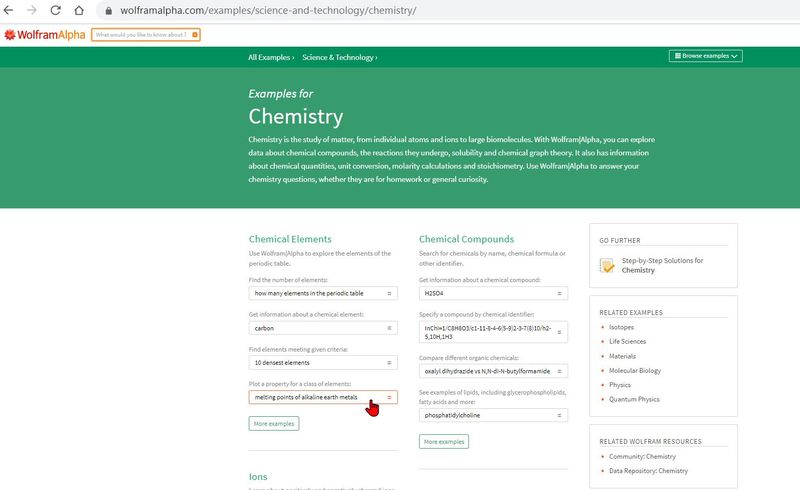Submit the phosphatidylcholine query with its equals icon
The image size is (800, 490).
560,413
